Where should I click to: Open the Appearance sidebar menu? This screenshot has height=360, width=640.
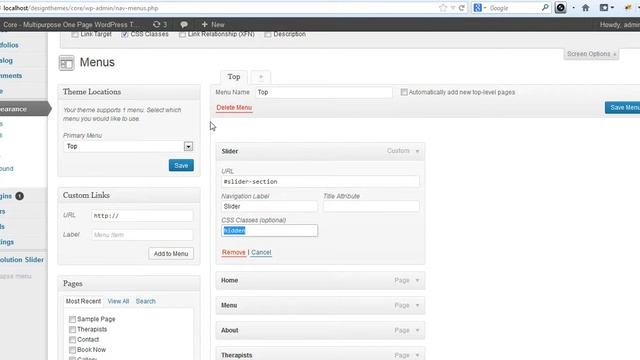click(x=24, y=109)
